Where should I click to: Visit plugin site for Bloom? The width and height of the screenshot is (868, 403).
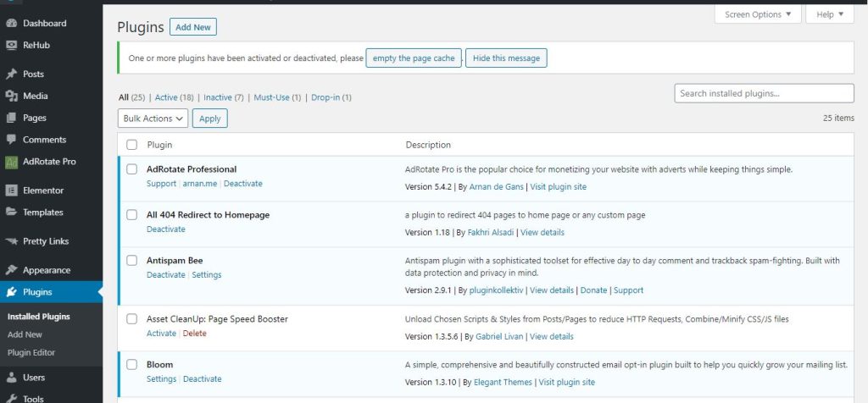(567, 382)
